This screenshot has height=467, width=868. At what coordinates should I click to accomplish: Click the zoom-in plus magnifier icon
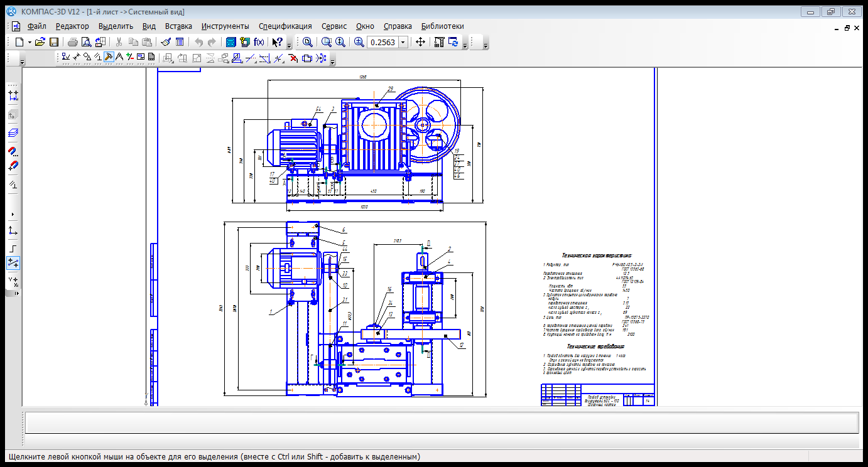tap(359, 42)
